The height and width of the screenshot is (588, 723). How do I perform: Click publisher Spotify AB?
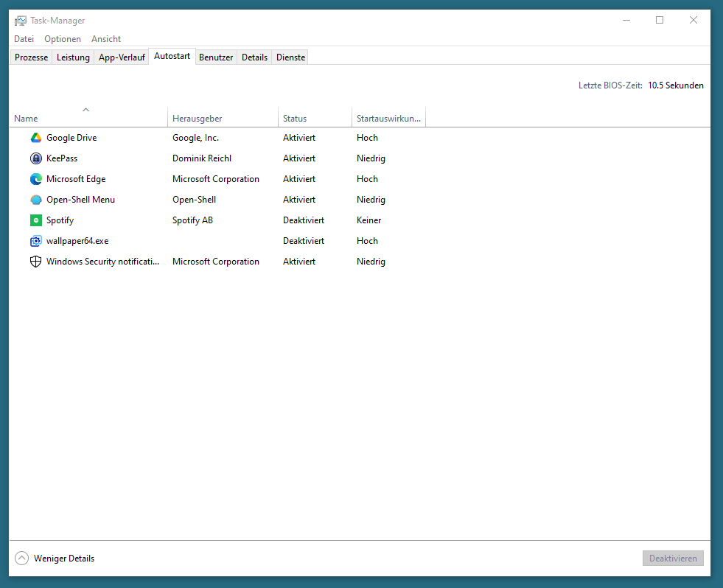[192, 220]
